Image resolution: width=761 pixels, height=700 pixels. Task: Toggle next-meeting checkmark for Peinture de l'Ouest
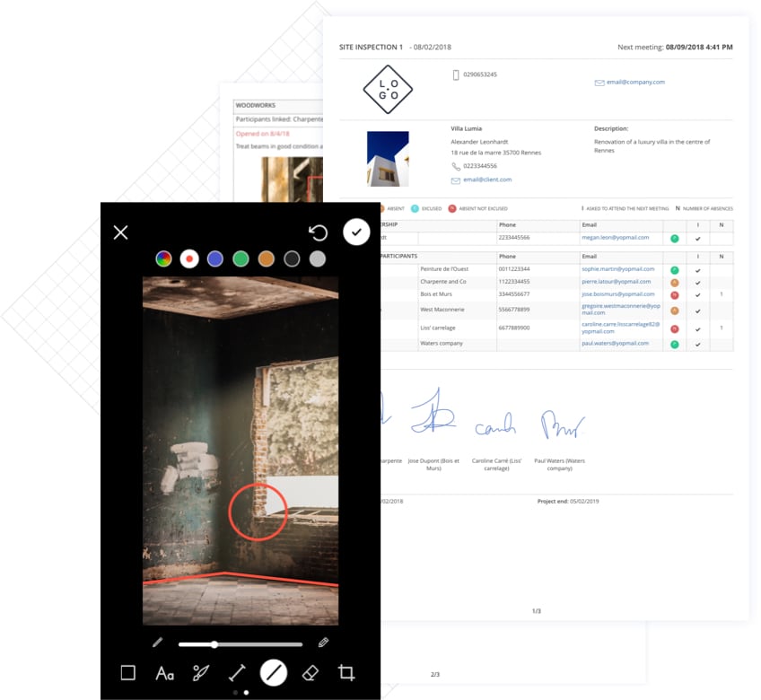coord(698,270)
